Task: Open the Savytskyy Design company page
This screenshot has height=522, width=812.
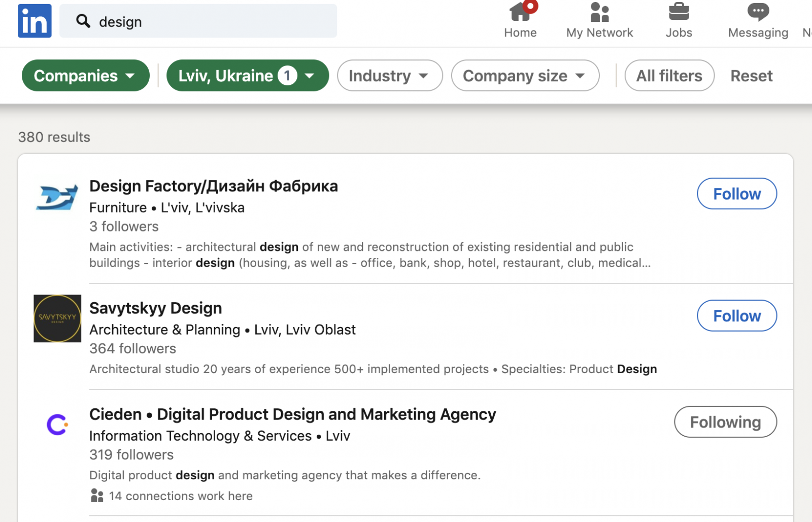Action: pos(156,308)
